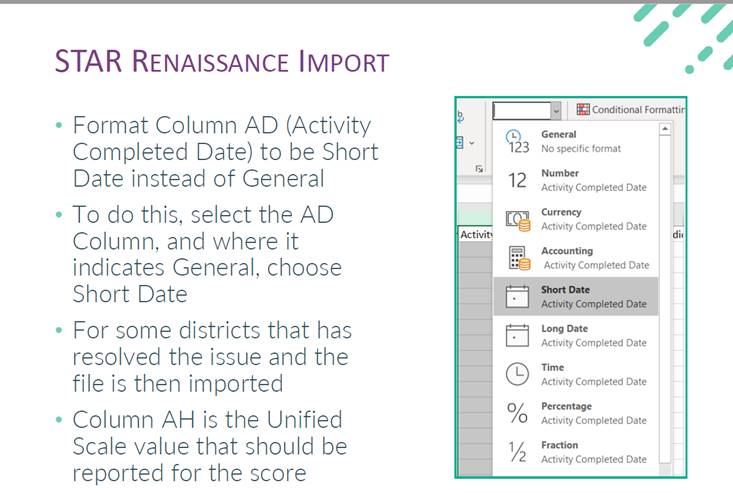
Task: Click the Long Date calendar icon
Action: tap(517, 335)
